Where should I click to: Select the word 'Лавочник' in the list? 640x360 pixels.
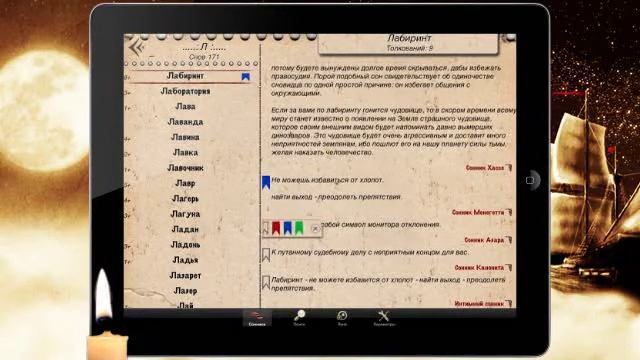[x=185, y=168]
